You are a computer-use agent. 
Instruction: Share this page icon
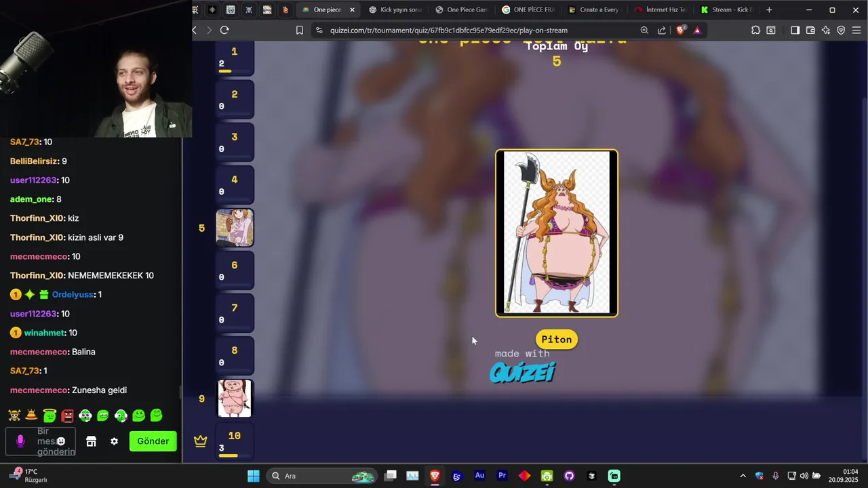[662, 30]
